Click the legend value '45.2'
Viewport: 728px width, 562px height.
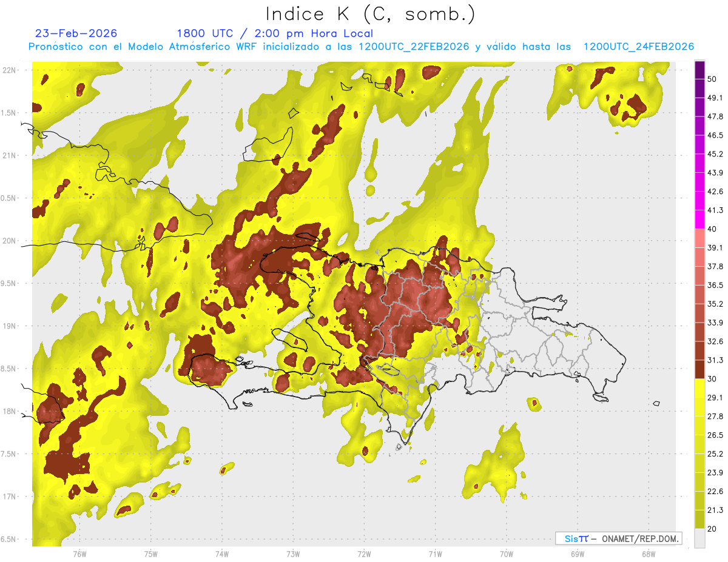[715, 154]
